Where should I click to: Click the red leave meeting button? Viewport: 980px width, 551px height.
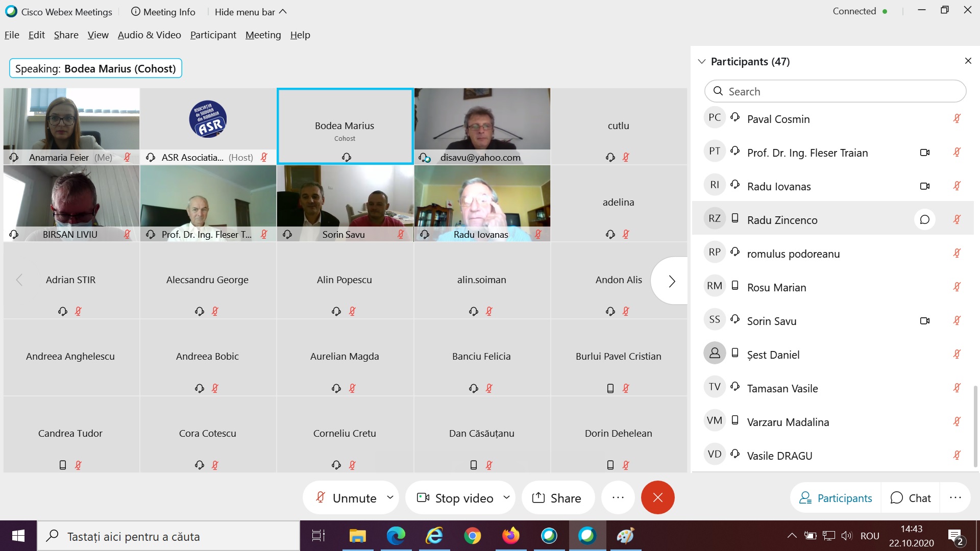(657, 497)
